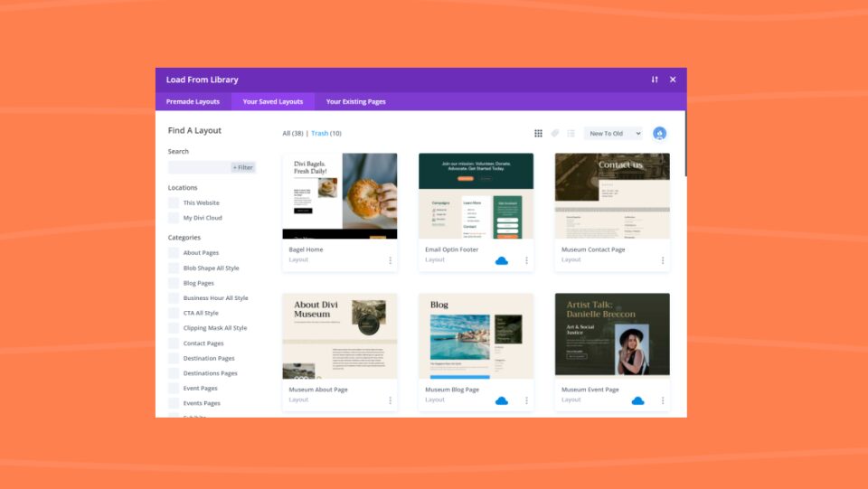Open options menu for Museum Contact Page

[663, 260]
